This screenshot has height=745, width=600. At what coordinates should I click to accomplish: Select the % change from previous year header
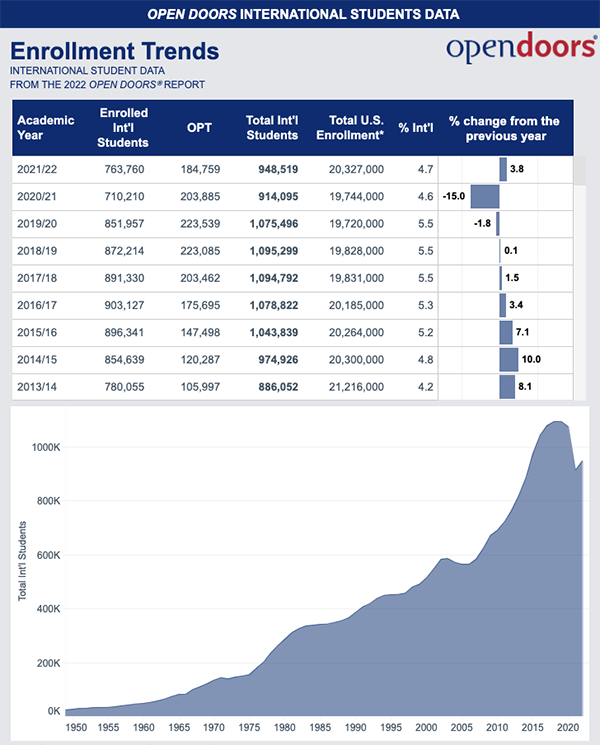click(x=505, y=128)
